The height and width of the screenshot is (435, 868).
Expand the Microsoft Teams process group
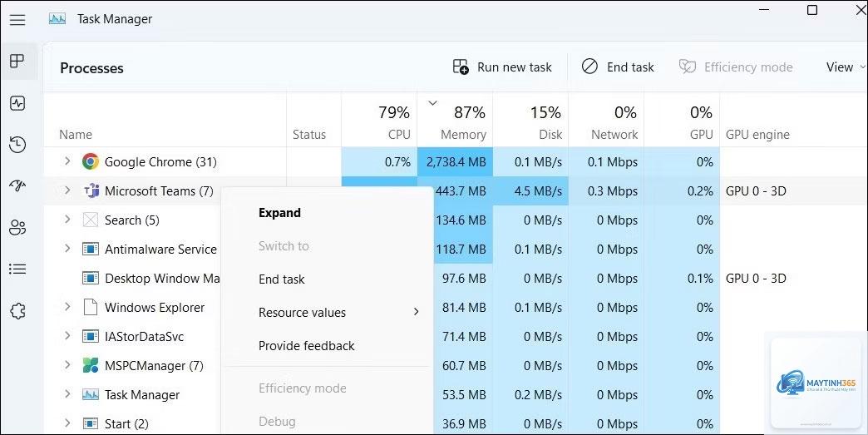[x=67, y=190]
